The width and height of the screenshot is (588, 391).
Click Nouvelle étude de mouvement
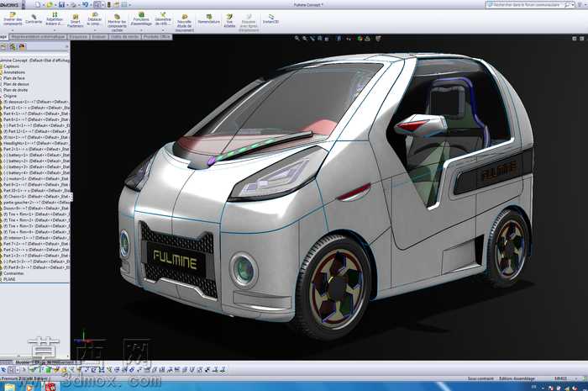pos(184,24)
